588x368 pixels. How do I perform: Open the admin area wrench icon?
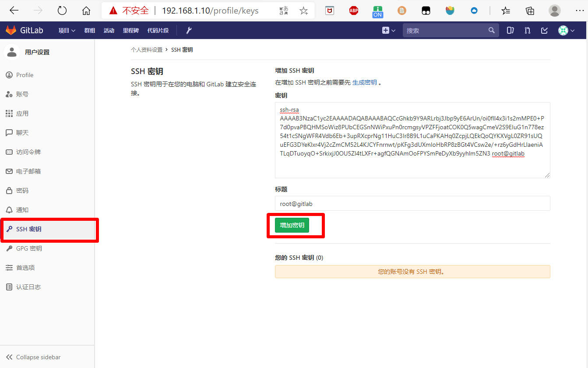189,30
